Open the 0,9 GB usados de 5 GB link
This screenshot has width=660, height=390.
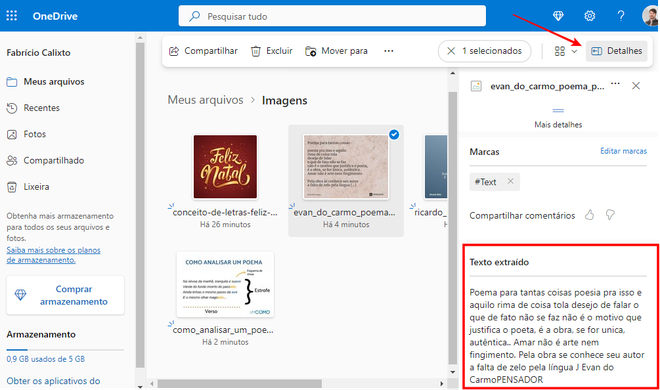tap(45, 359)
